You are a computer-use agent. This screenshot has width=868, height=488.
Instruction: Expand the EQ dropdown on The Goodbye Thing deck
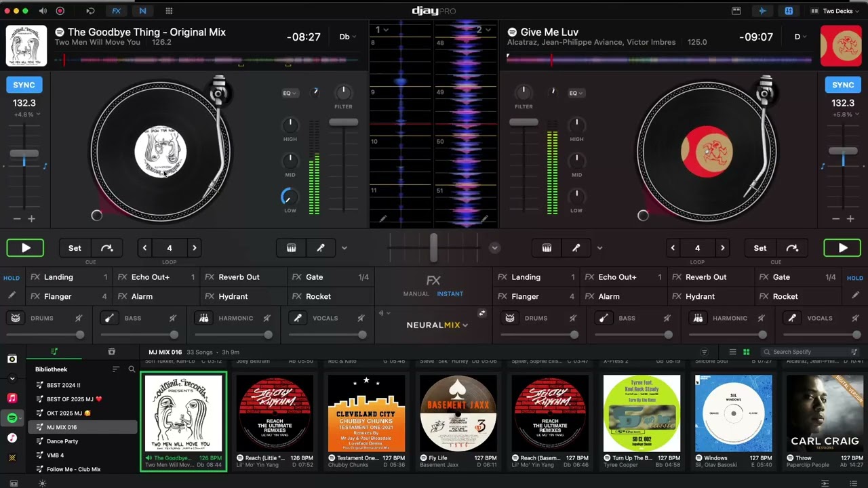[290, 93]
